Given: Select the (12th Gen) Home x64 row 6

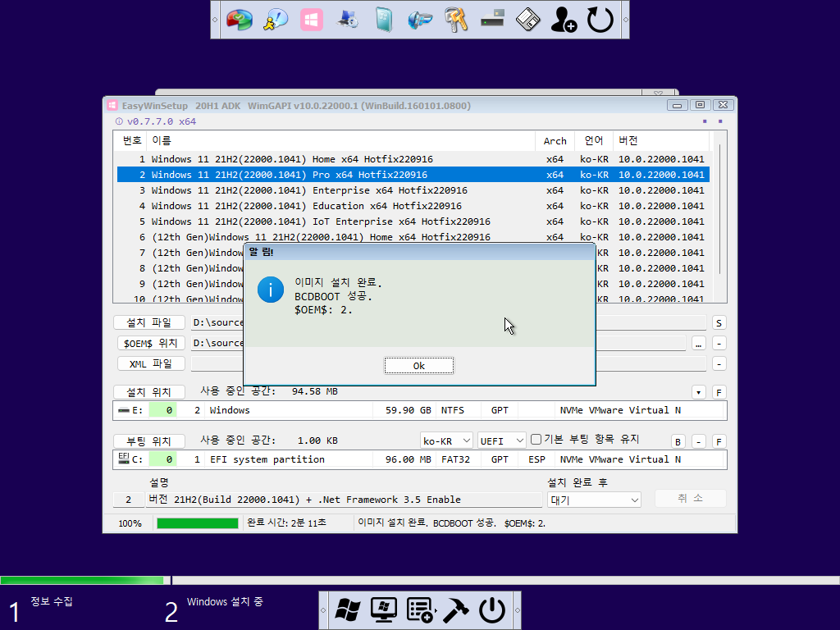Looking at the screenshot, I should click(x=413, y=237).
